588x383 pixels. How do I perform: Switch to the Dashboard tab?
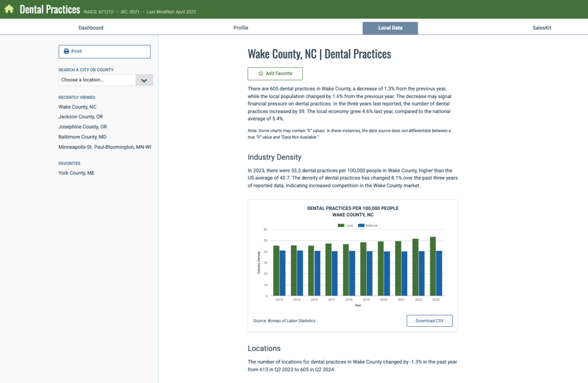click(x=91, y=28)
